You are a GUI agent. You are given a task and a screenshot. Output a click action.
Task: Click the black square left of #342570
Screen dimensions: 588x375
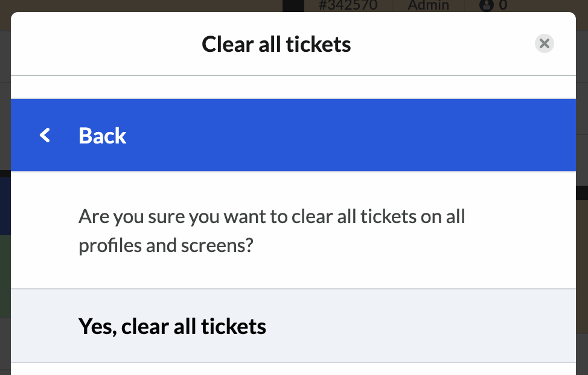(x=293, y=5)
